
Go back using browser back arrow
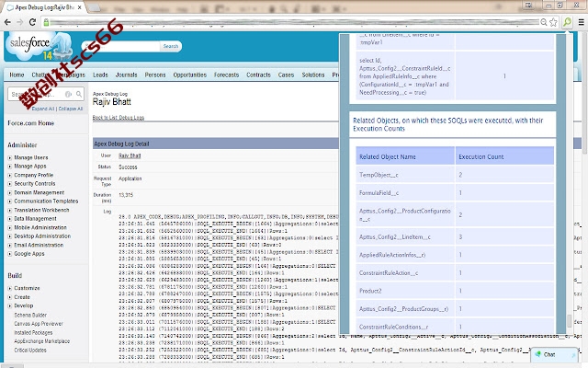point(7,22)
